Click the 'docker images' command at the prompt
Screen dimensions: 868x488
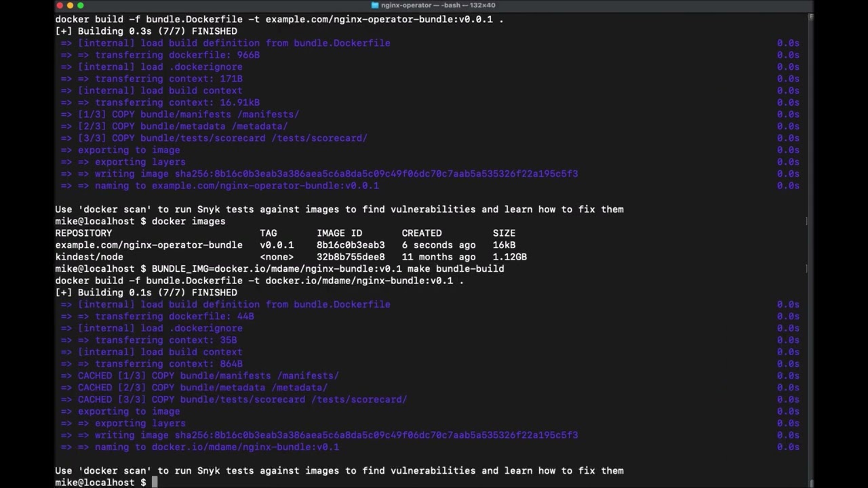point(189,221)
